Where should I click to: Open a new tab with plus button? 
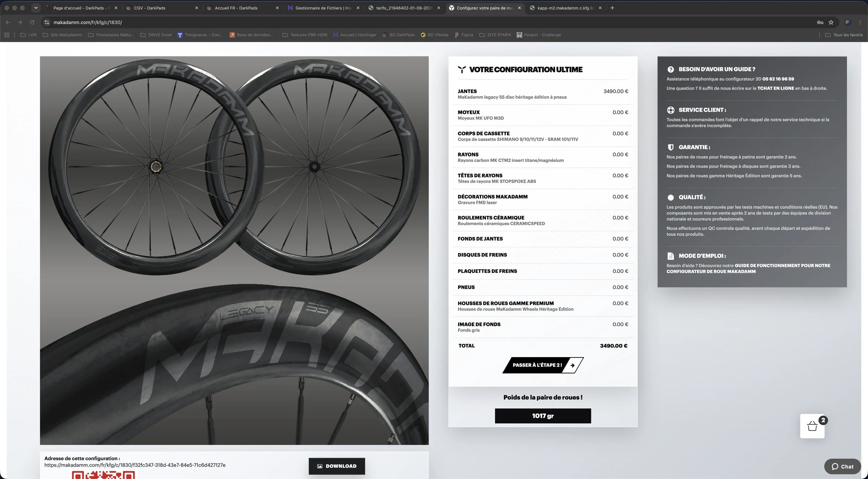tap(612, 8)
